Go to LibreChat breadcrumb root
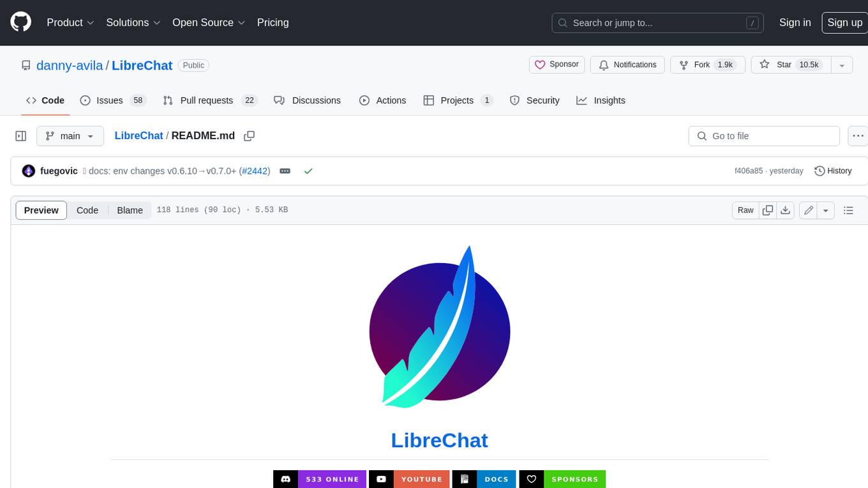The width and height of the screenshot is (868, 488). (138, 135)
